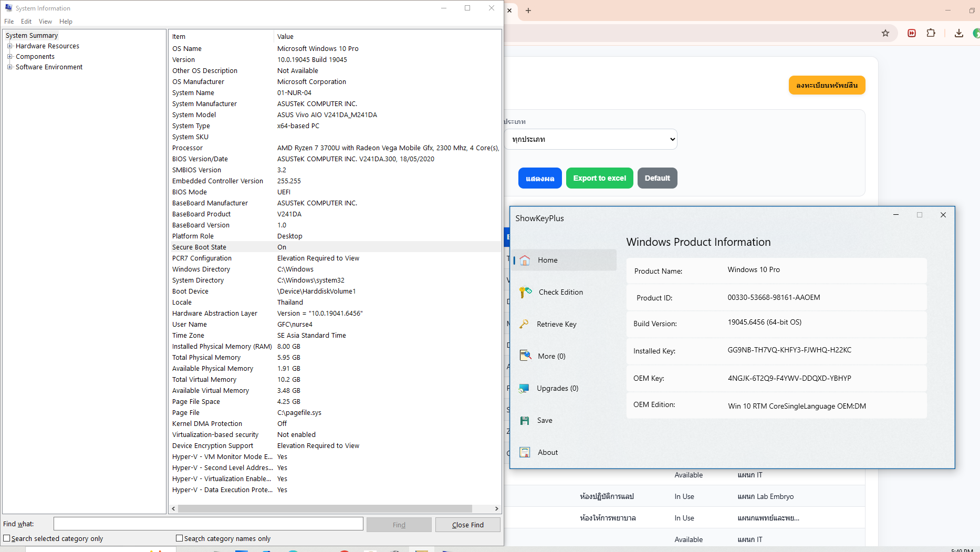Viewport: 980px width, 552px height.
Task: Click the Home icon in ShowKeyPlus
Action: click(525, 261)
